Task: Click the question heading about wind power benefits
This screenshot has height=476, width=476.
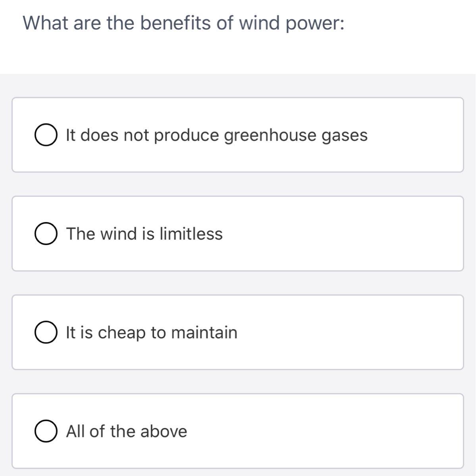Action: (x=183, y=23)
